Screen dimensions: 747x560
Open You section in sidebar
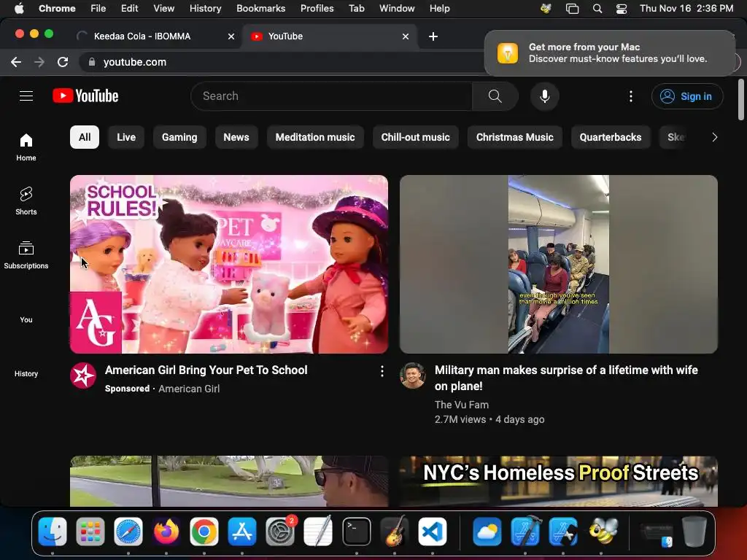point(26,319)
